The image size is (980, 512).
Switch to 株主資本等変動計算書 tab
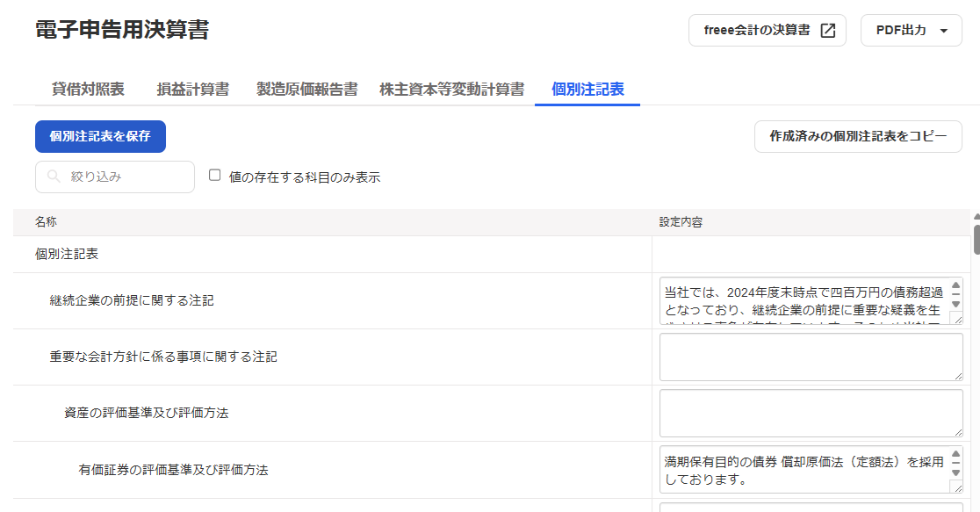452,90
